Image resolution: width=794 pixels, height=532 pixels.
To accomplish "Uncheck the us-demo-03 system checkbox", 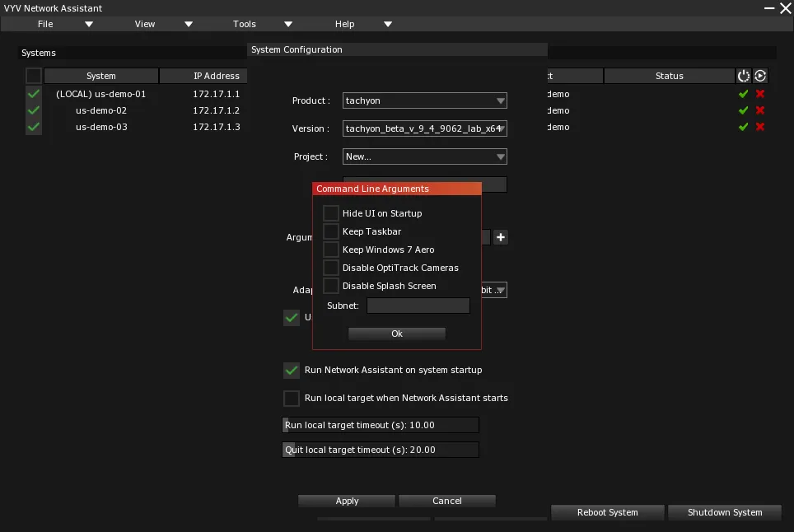I will coord(34,127).
